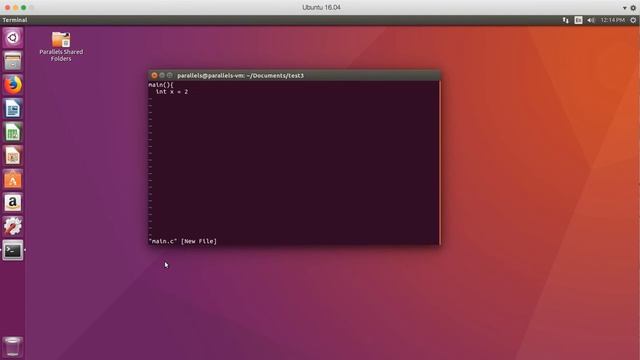Open the Files manager from launcher
Viewport: 640px width, 360px height.
click(13, 61)
